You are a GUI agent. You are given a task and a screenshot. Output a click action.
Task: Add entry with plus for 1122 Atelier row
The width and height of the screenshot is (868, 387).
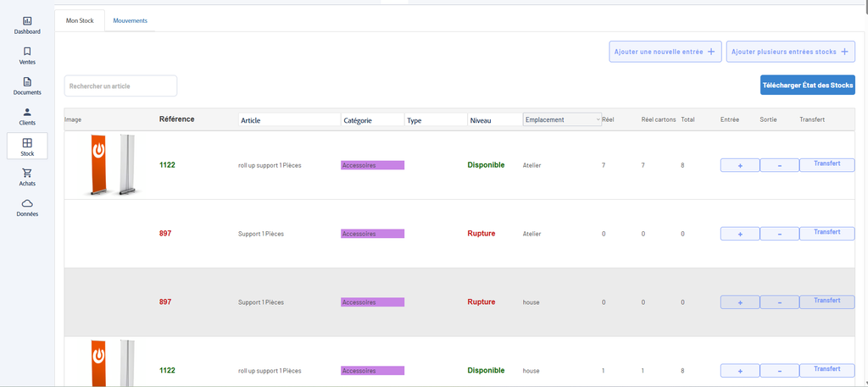pos(739,165)
